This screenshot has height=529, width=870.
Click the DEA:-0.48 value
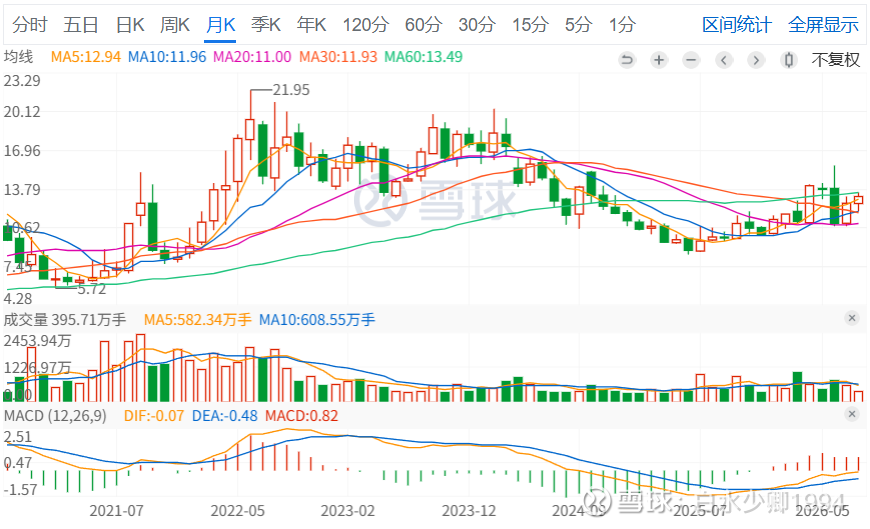coord(225,416)
